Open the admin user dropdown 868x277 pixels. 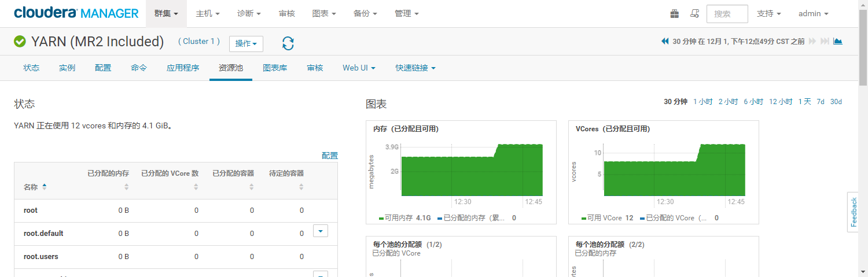(814, 13)
